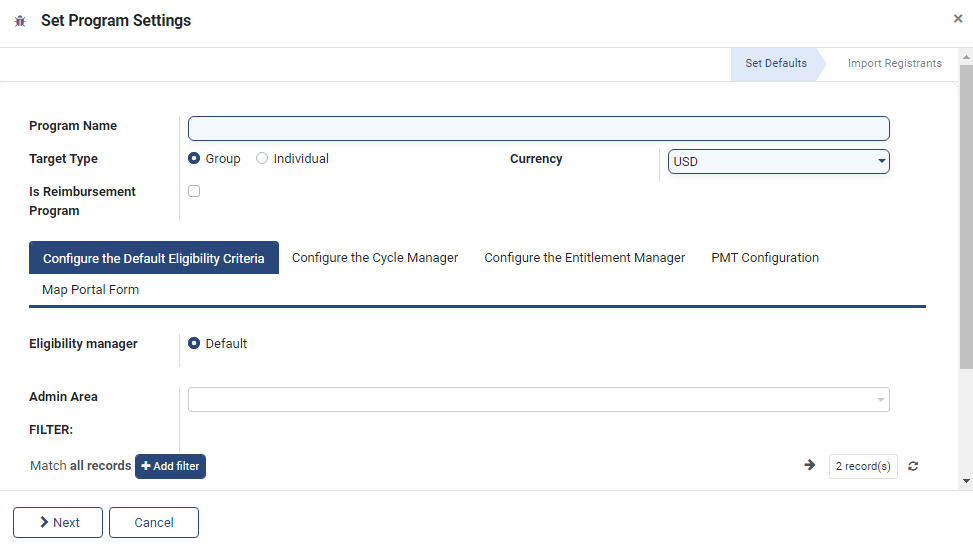The image size is (973, 552).
Task: Expand the Admin Area dropdown
Action: (x=539, y=400)
